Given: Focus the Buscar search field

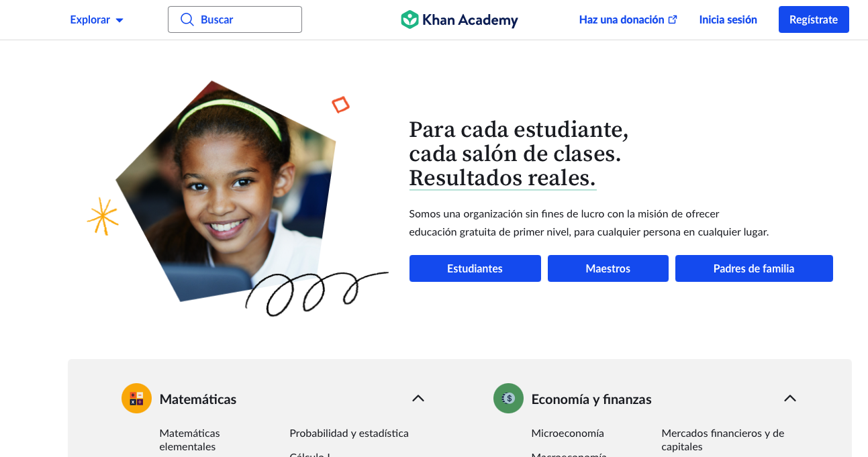Looking at the screenshot, I should point(235,19).
